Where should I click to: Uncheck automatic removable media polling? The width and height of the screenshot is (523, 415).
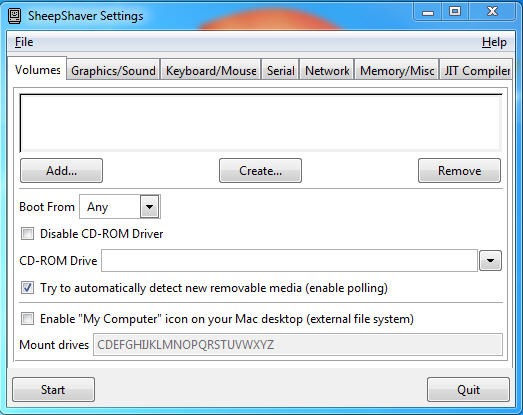pyautogui.click(x=27, y=288)
